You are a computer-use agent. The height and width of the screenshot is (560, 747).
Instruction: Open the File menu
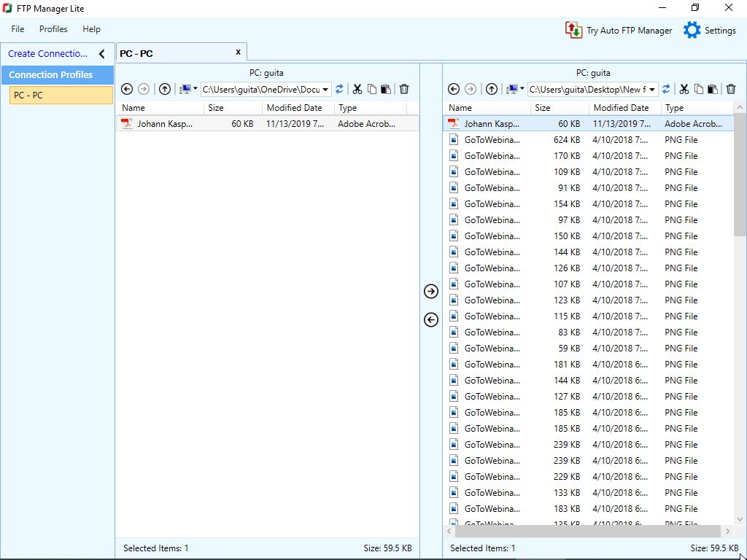click(18, 29)
